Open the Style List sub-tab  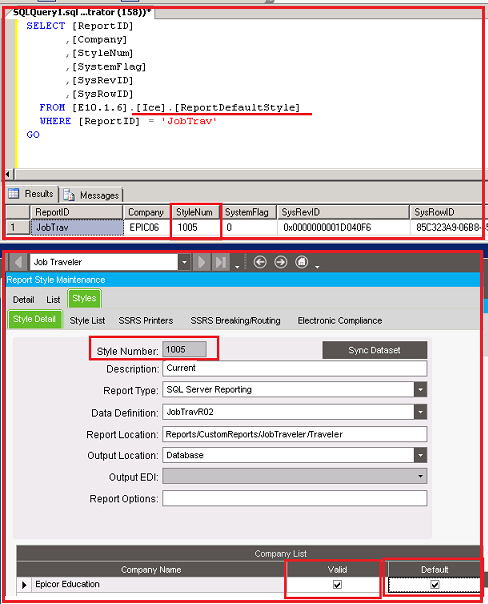(x=87, y=320)
